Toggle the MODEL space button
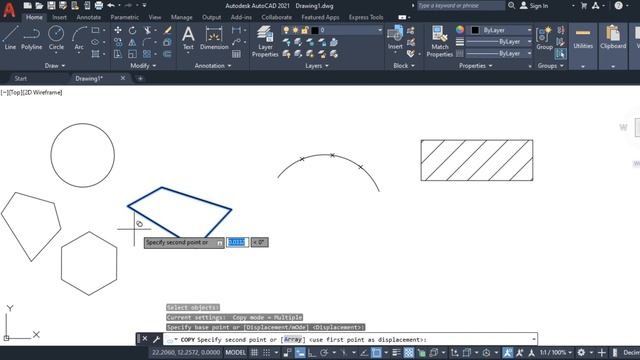Viewport: 640px width, 360px height. pyautogui.click(x=236, y=353)
